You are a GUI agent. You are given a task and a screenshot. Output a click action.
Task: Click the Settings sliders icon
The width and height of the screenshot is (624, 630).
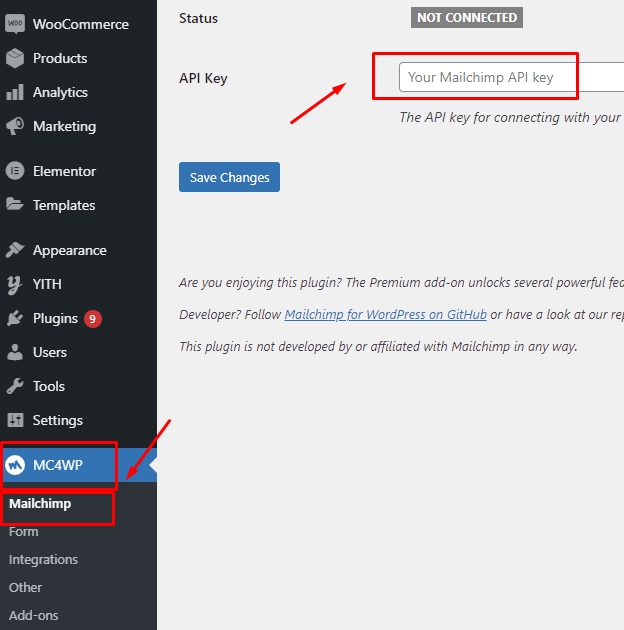(x=15, y=420)
